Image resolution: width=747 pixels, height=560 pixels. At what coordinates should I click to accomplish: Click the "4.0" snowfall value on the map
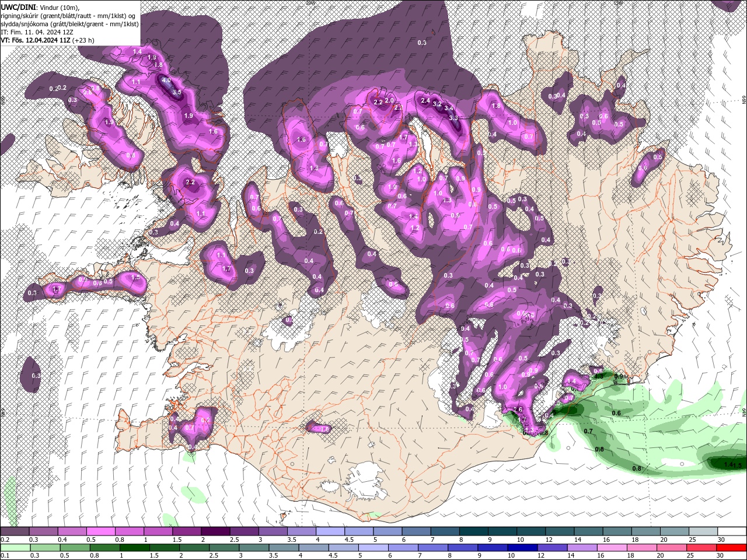[166, 80]
